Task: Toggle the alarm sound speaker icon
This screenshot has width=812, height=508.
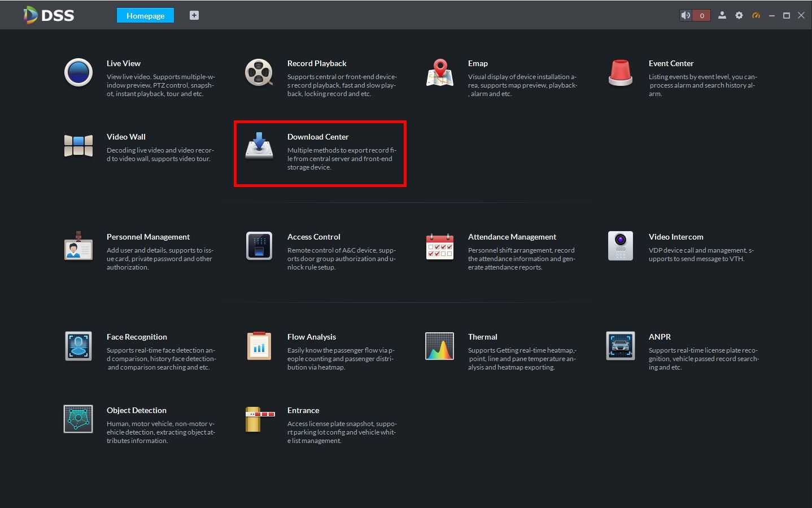Action: click(x=686, y=15)
